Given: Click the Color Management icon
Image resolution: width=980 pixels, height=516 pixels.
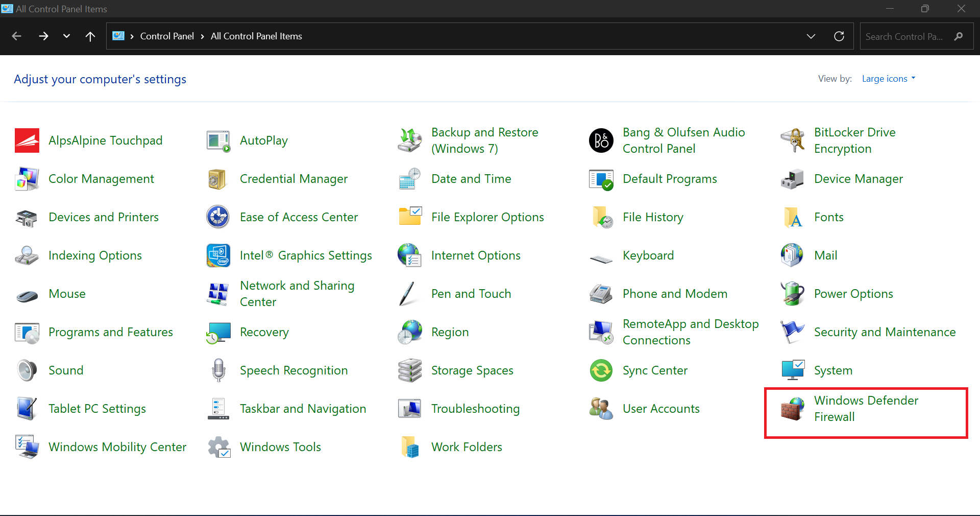Looking at the screenshot, I should (27, 179).
